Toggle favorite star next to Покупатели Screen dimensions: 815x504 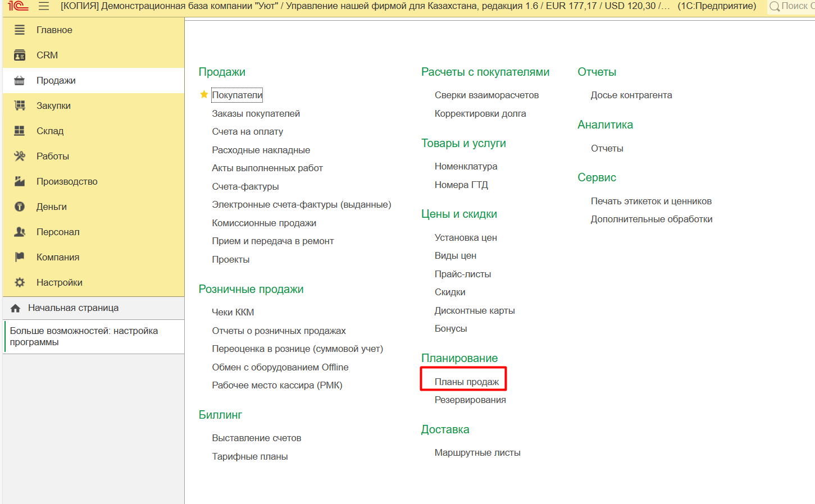[204, 95]
